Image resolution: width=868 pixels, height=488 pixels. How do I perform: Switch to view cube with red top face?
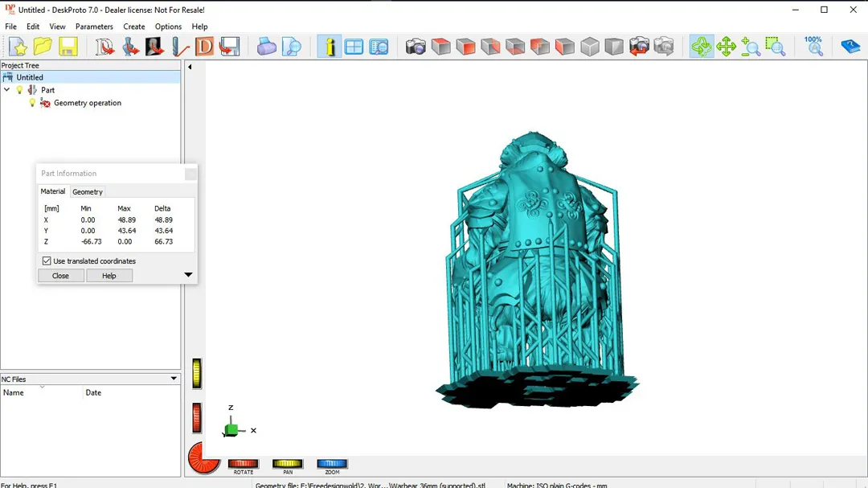tap(441, 47)
